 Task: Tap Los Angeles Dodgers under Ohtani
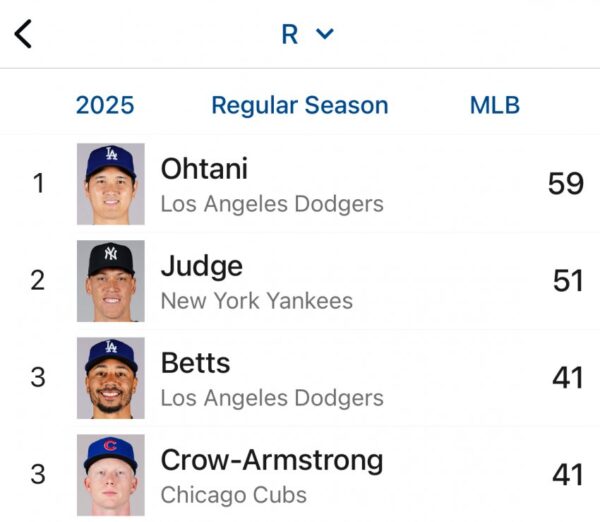[272, 204]
